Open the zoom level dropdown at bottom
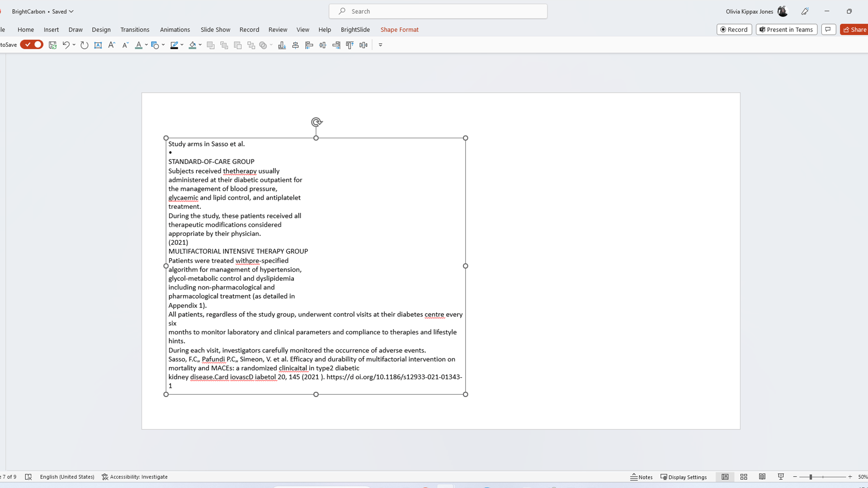The image size is (868, 488). coord(863,477)
